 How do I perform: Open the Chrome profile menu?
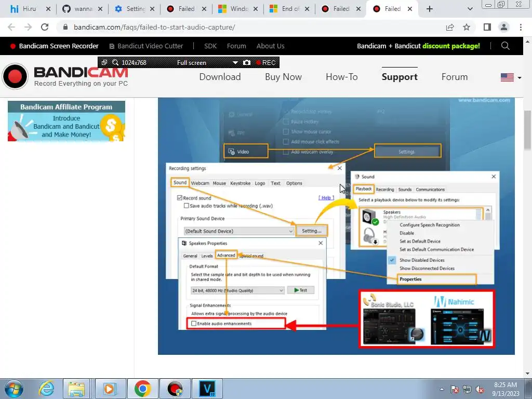point(504,27)
